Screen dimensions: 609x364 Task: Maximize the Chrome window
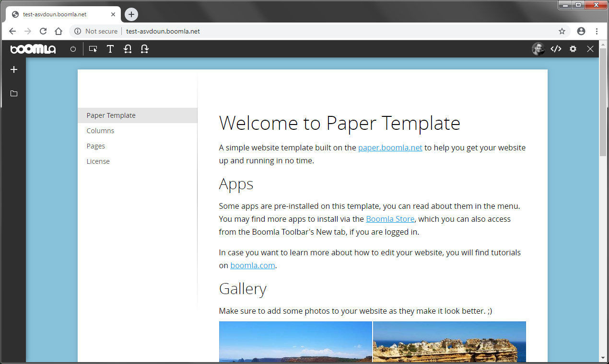click(x=578, y=5)
